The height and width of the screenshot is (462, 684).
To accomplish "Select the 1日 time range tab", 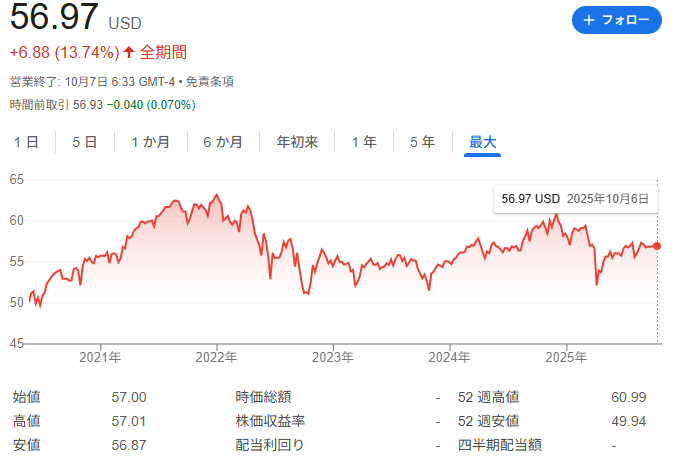I will click(27, 143).
